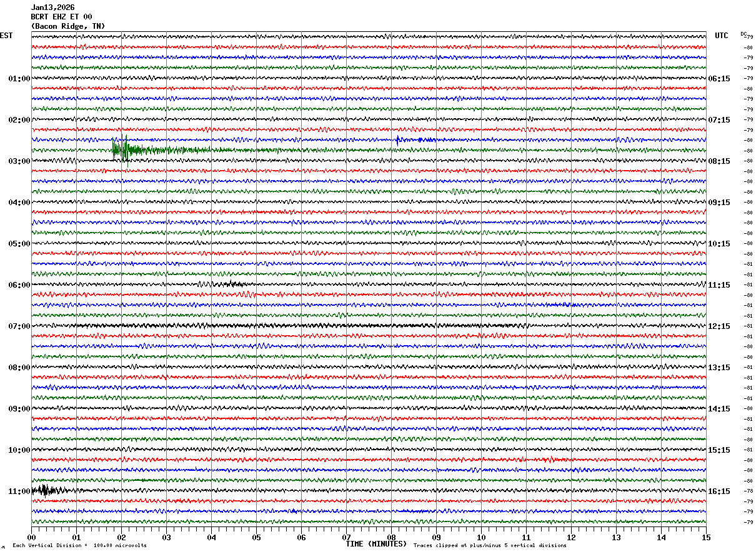Select the Jan13,2026 date heading
The width and height of the screenshot is (756, 554).
(x=52, y=8)
